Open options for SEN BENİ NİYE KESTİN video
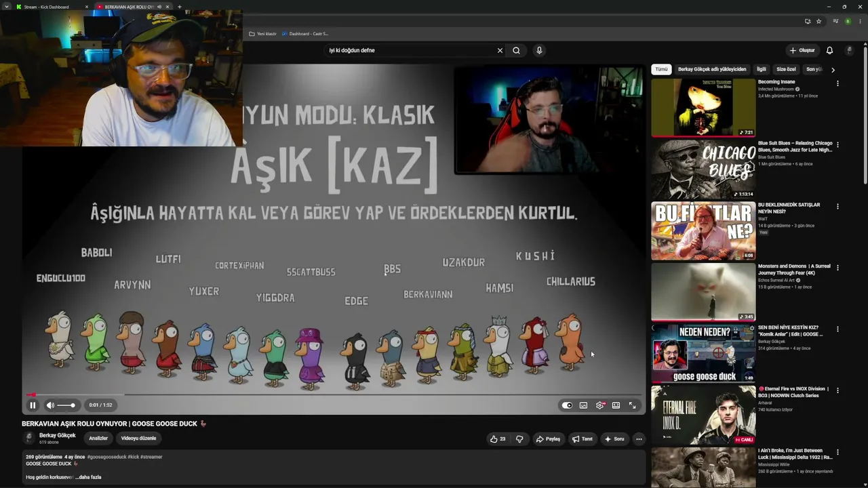868x488 pixels. point(837,329)
